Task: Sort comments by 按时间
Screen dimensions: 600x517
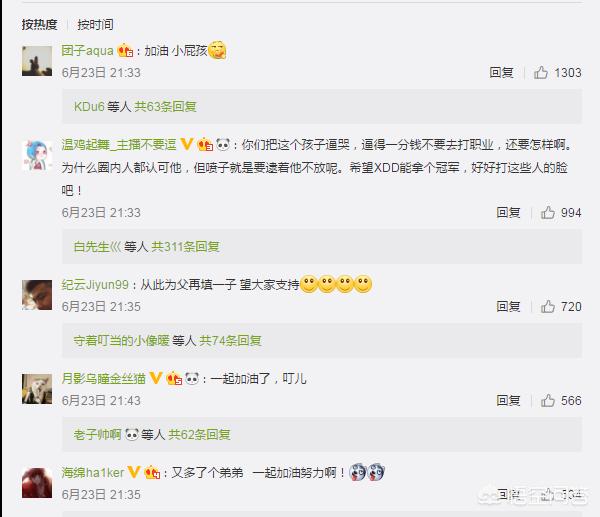Action: pos(95,24)
